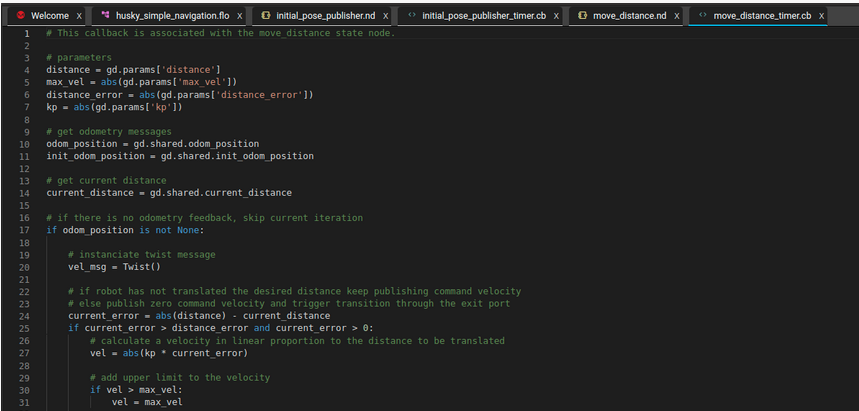Click 'vel = abs(kp * current_error)' line
Image resolution: width=859 pixels, height=411 pixels.
169,353
